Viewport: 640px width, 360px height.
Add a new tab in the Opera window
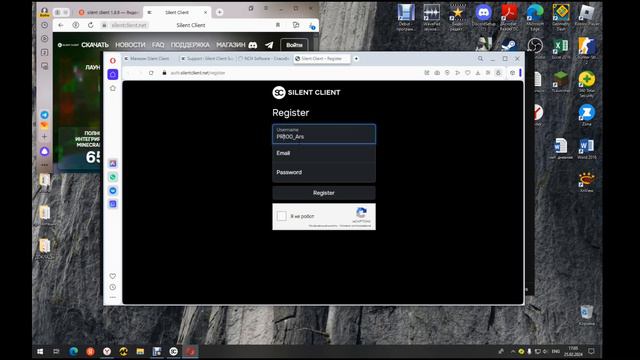point(356,59)
